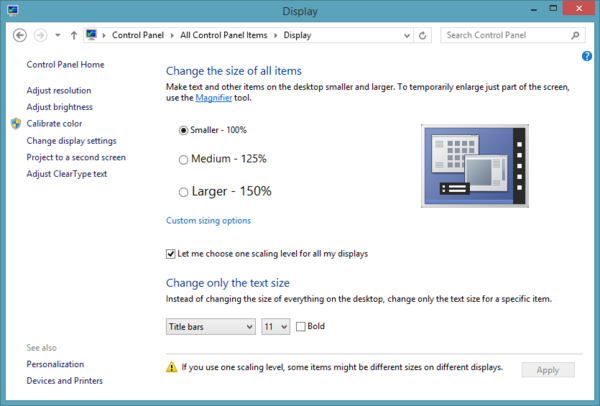Click the See also label
The height and width of the screenshot is (406, 600).
(x=41, y=348)
